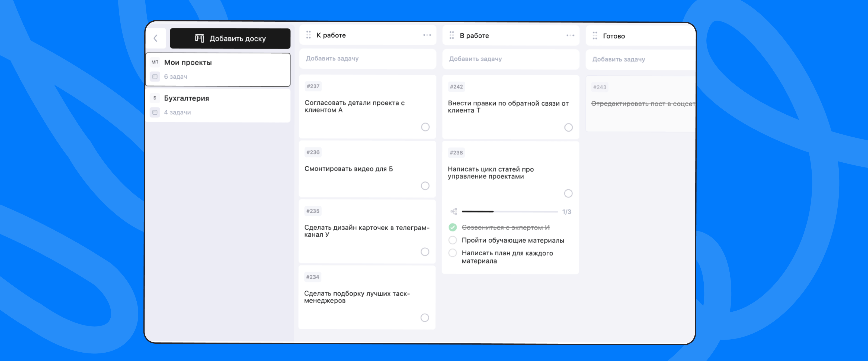This screenshot has height=361, width=868.
Task: Mark task #237 as complete
Action: (425, 127)
